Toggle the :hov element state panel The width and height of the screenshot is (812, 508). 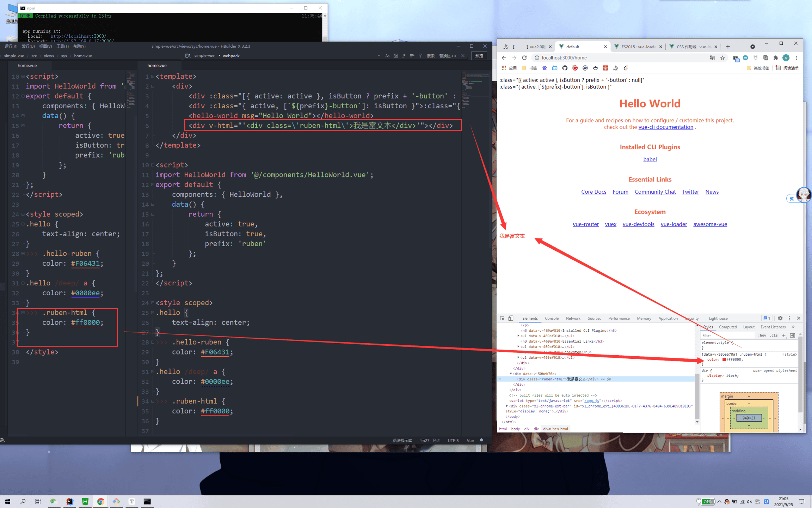(x=762, y=335)
